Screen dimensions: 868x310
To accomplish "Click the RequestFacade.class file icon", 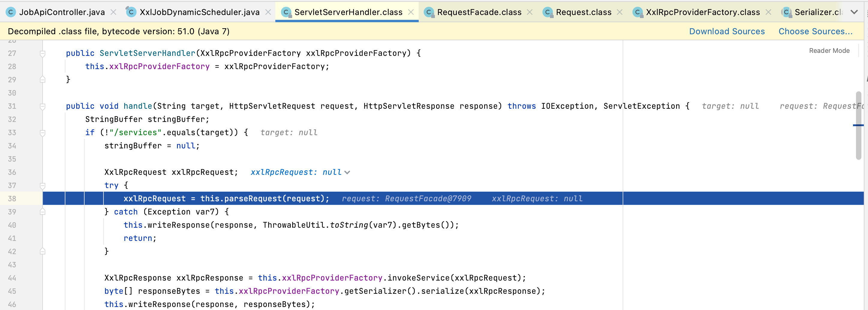I will tap(429, 13).
